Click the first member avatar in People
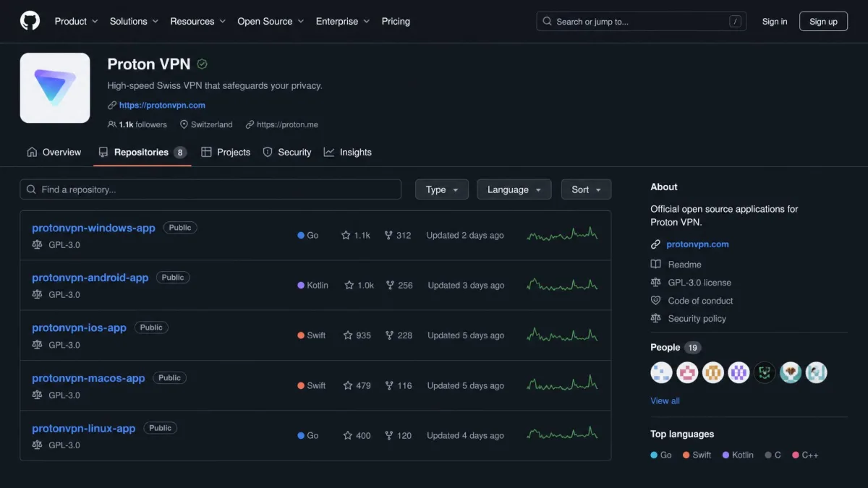The height and width of the screenshot is (488, 868). coord(661,372)
